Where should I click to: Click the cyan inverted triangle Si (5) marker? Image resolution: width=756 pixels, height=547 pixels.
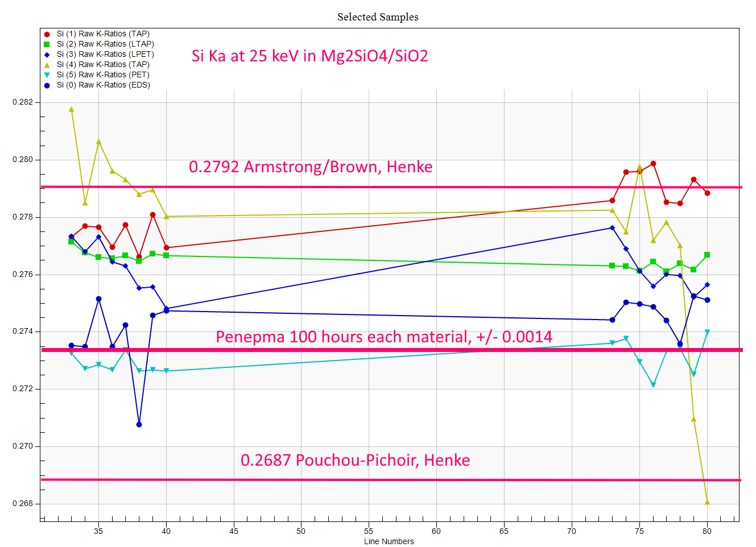(47, 75)
